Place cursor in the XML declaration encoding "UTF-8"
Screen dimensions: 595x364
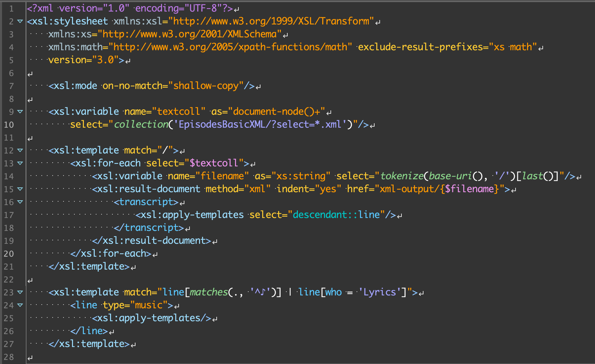(203, 8)
